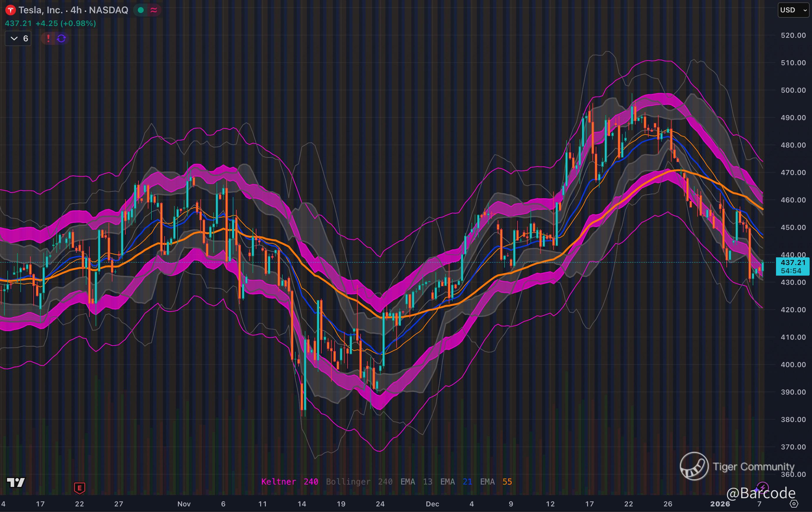This screenshot has width=812, height=512.
Task: Click the pink approximate-equals data icon
Action: coord(154,10)
